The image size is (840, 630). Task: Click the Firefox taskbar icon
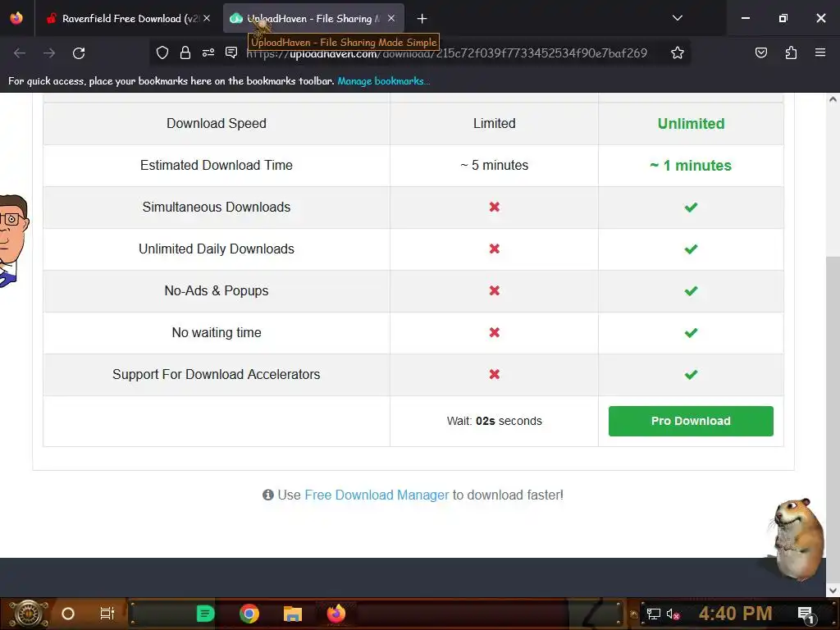[x=336, y=614]
